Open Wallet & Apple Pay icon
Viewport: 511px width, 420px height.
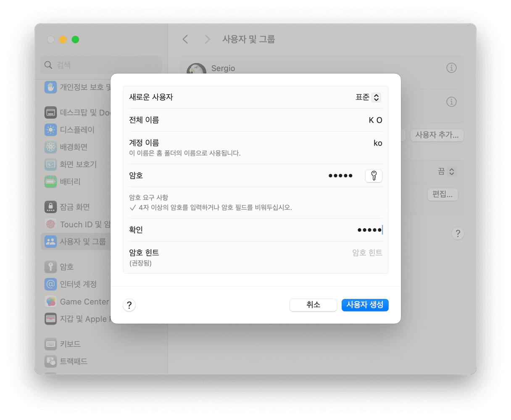point(50,319)
